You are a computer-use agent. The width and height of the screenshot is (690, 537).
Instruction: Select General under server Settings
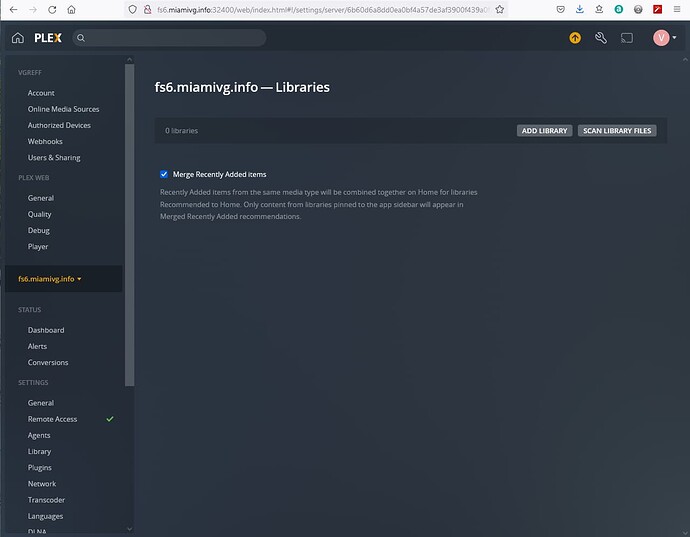(x=40, y=403)
